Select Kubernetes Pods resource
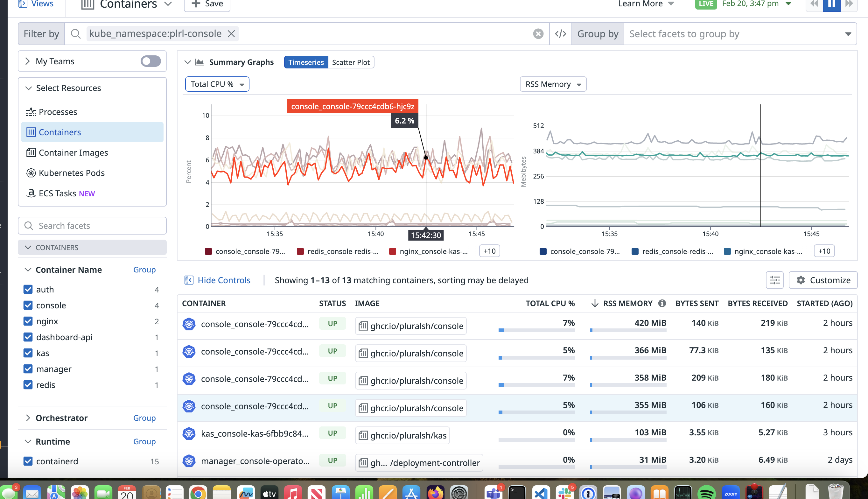 tap(92, 173)
